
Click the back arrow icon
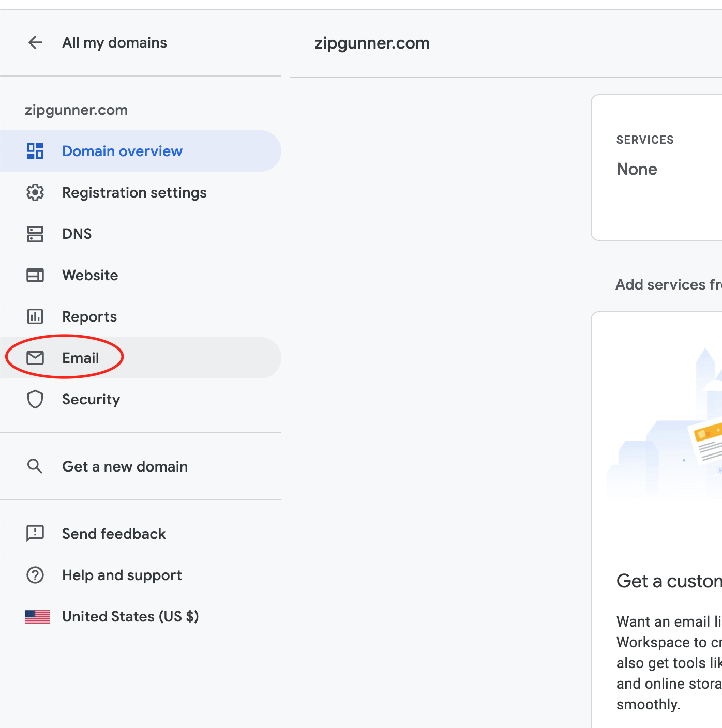pyautogui.click(x=35, y=42)
